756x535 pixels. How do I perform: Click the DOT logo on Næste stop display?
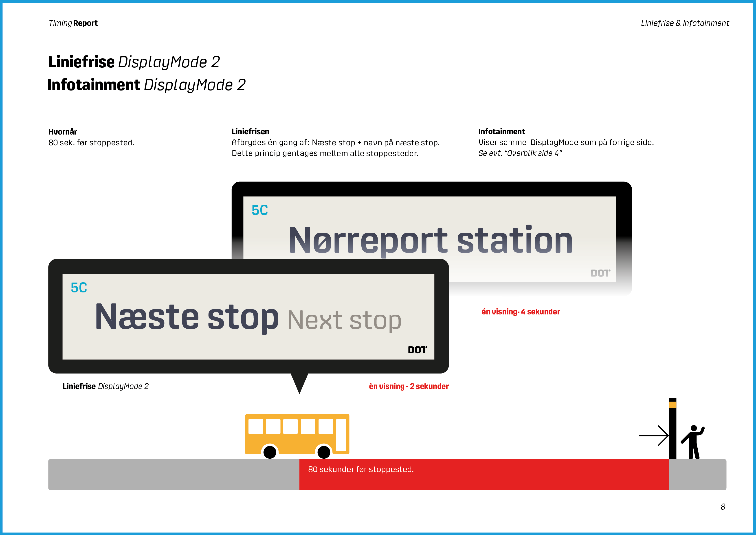[x=418, y=349]
